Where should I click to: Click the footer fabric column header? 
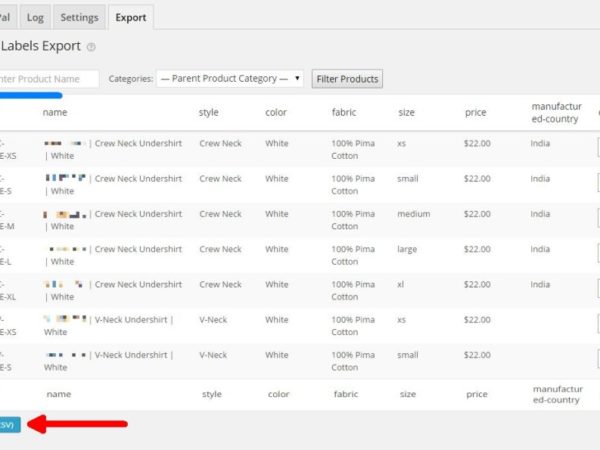(x=344, y=395)
